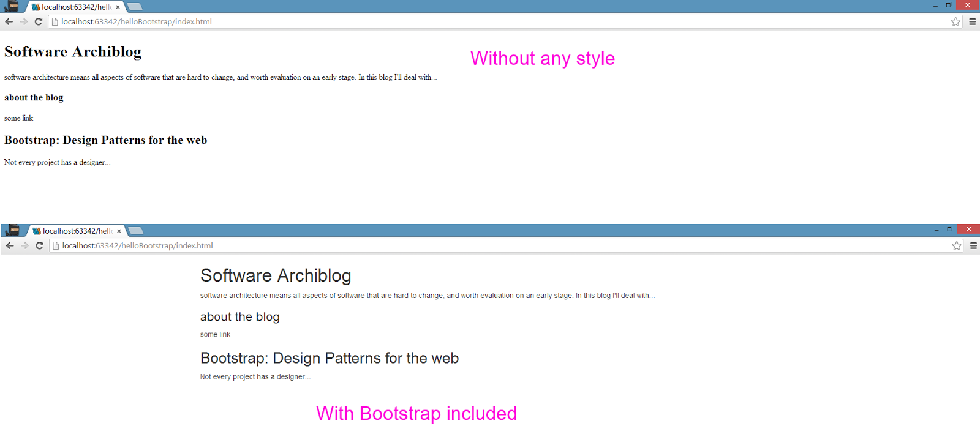Click the forward arrow in bottom browser

[x=24, y=245]
